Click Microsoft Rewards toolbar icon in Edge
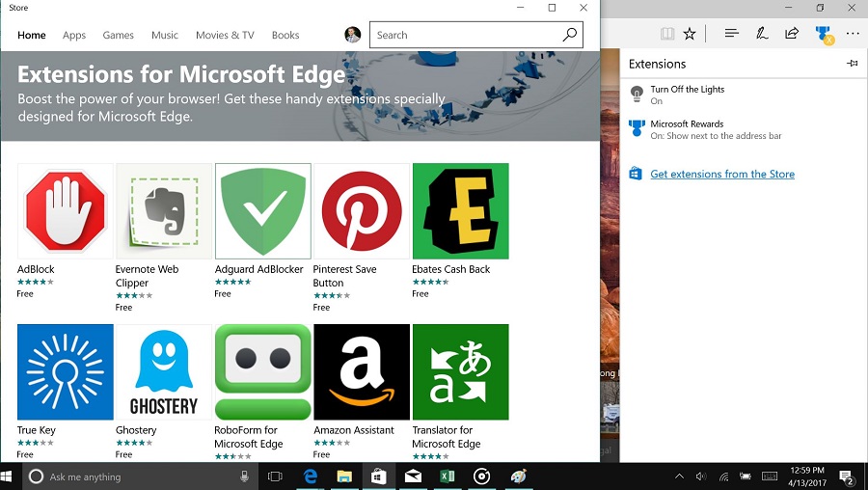Image resolution: width=868 pixels, height=490 pixels. click(x=824, y=35)
